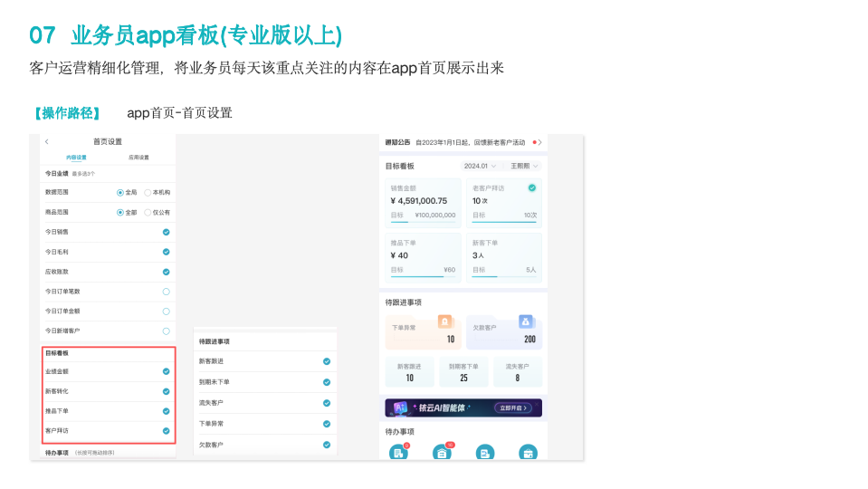Screen dimensions: 868x489
Task: Click the 销售金额 progress bar
Action: tap(423, 222)
